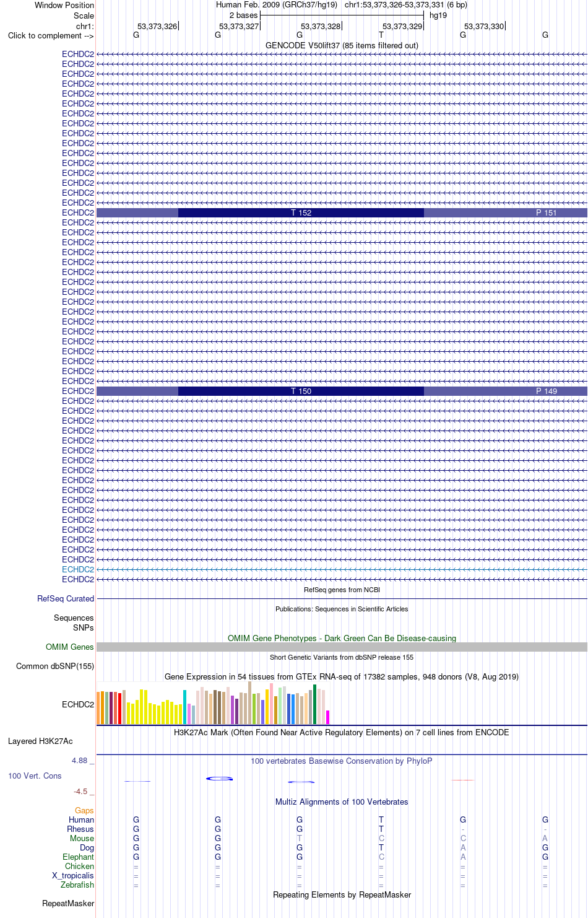Open GTEx Gene Expression track title
The height and width of the screenshot is (918, 588).
pyautogui.click(x=342, y=676)
